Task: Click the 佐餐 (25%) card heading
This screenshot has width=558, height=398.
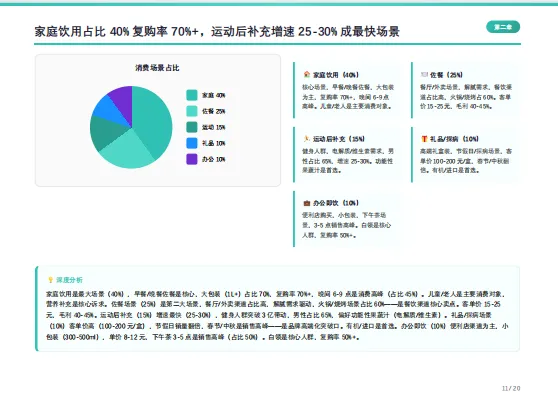Action: [446, 75]
